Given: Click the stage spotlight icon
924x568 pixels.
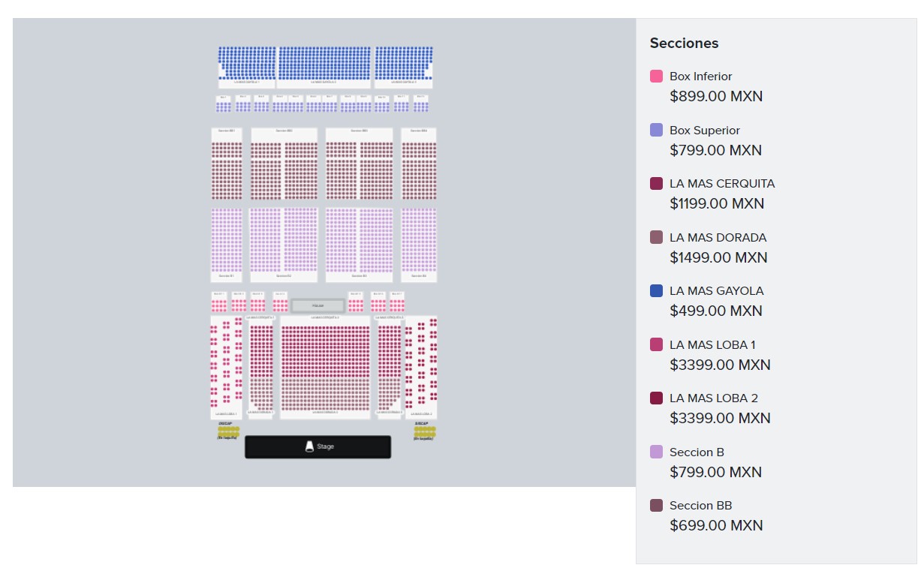Looking at the screenshot, I should coord(309,446).
